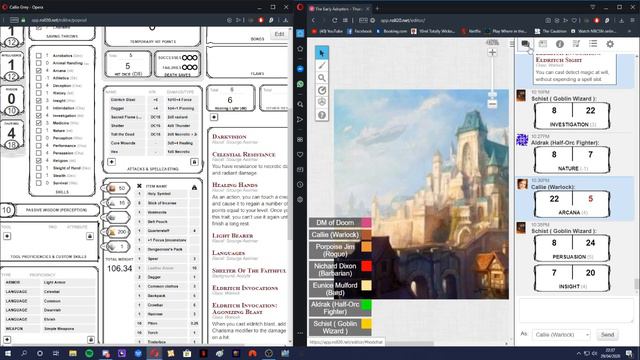640x360 pixels.
Task: Expand the Eldritch Invocations trait
Action: pos(245,288)
